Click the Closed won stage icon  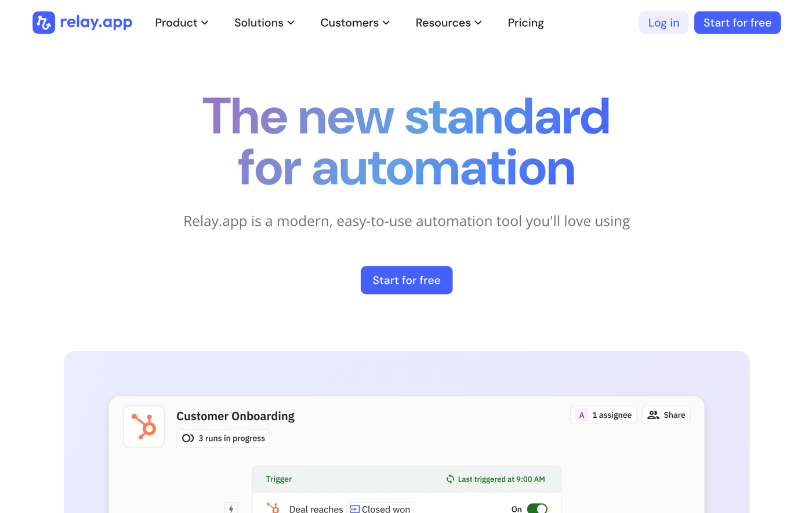354,509
